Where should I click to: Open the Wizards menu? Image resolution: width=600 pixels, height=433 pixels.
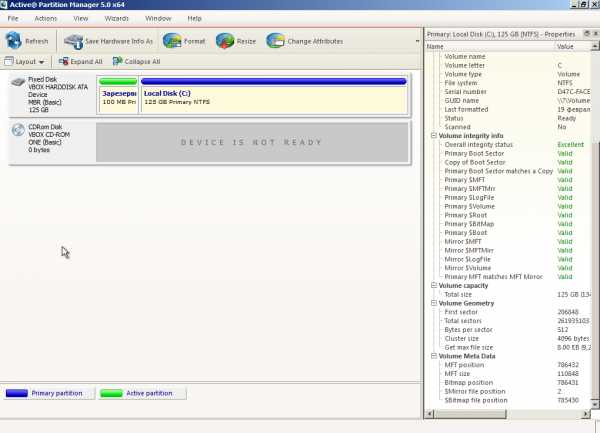(x=116, y=18)
